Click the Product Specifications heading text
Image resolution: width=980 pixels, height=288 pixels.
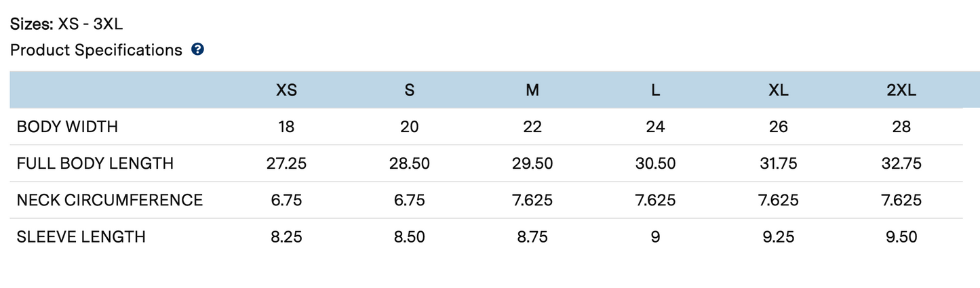point(96,50)
